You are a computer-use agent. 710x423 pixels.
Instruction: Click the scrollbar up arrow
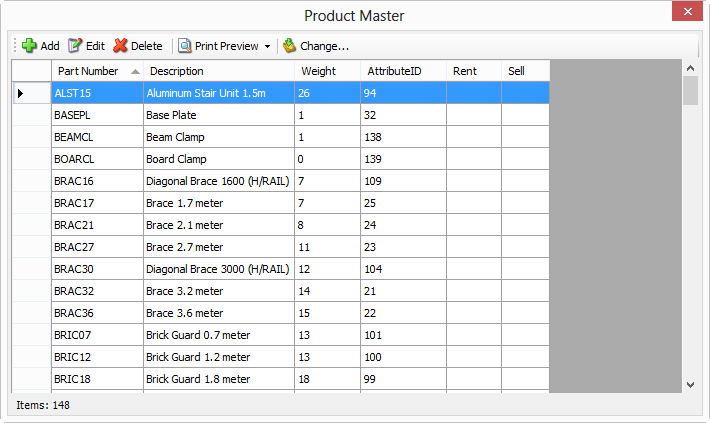coord(691,68)
